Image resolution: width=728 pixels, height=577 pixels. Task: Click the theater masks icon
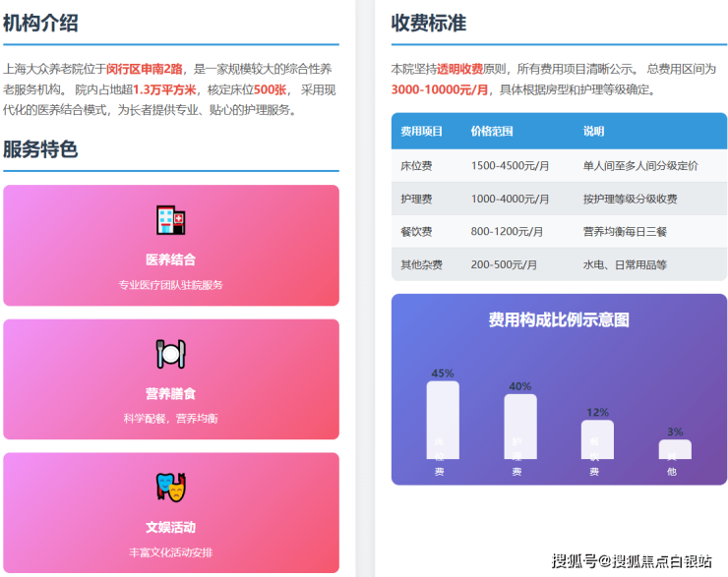(x=170, y=488)
